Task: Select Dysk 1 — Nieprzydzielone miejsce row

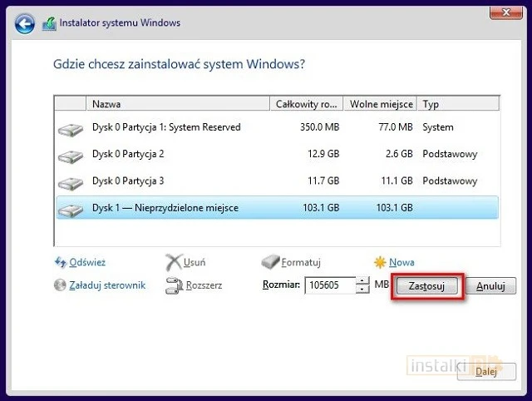Action: 277,207
